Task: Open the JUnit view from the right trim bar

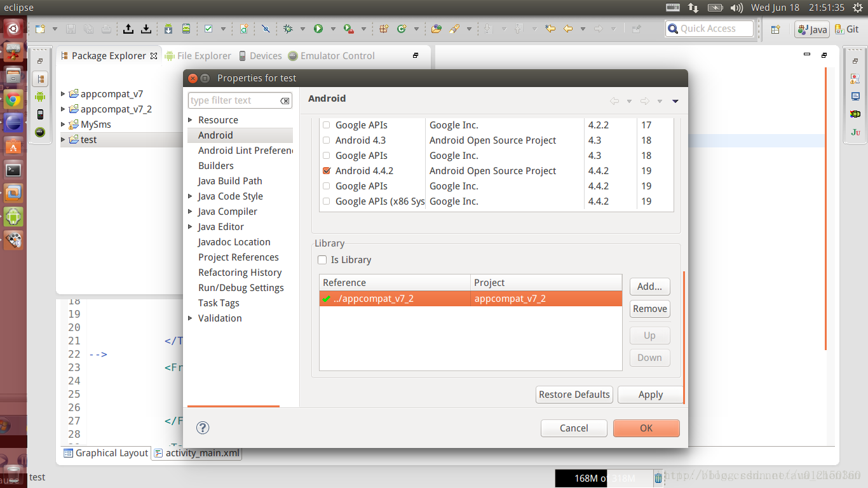Action: [x=855, y=132]
